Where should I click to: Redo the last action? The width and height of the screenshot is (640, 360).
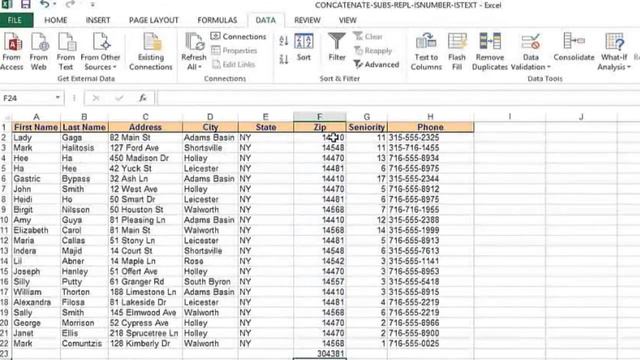tap(70, 5)
